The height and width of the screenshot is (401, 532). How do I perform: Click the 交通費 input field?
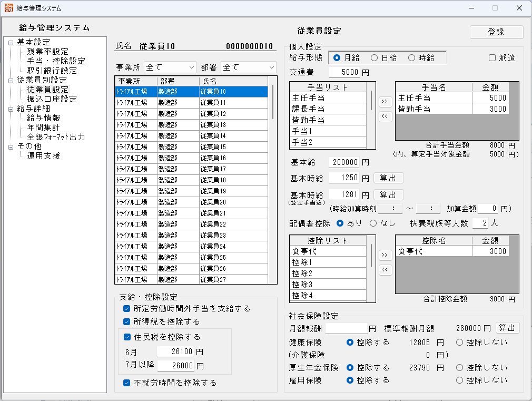pos(344,72)
